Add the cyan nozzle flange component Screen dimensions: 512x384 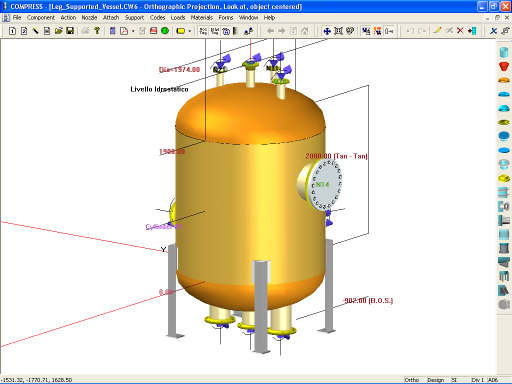[x=504, y=164]
